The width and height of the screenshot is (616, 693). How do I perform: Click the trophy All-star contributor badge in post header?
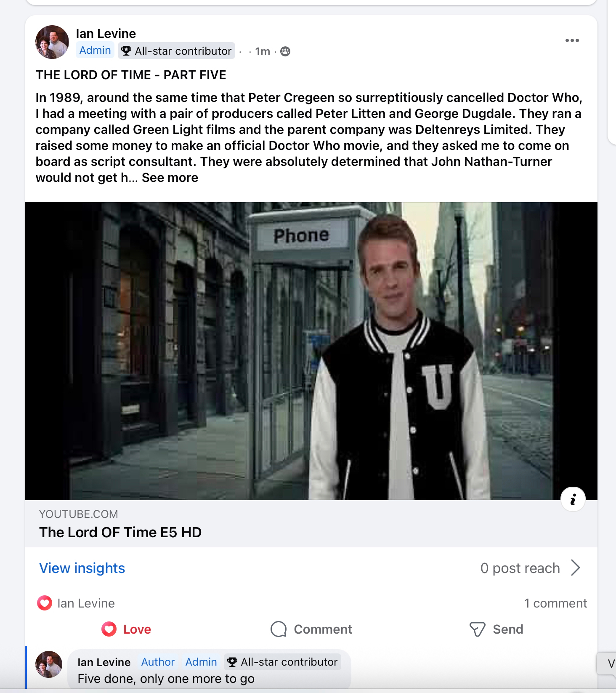[176, 51]
